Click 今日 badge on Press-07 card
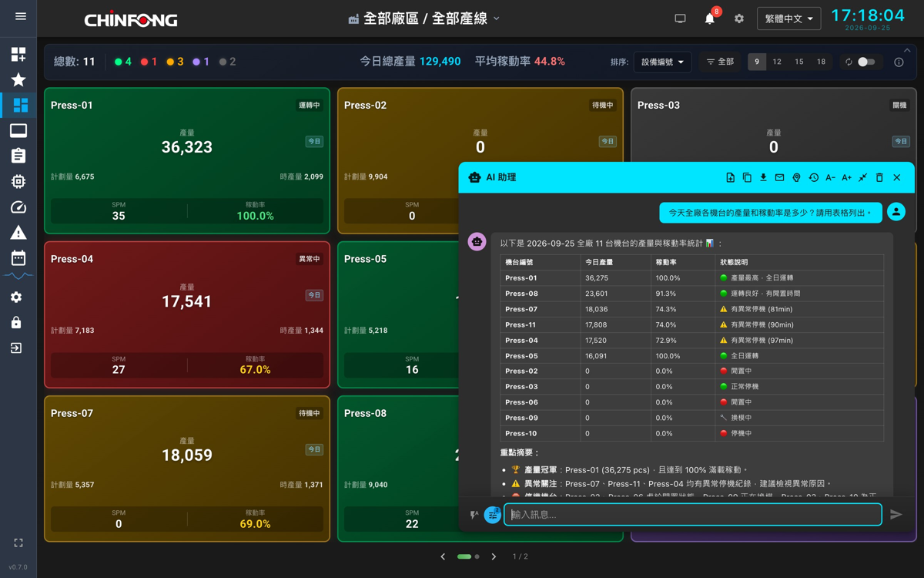The height and width of the screenshot is (578, 924). tap(314, 449)
